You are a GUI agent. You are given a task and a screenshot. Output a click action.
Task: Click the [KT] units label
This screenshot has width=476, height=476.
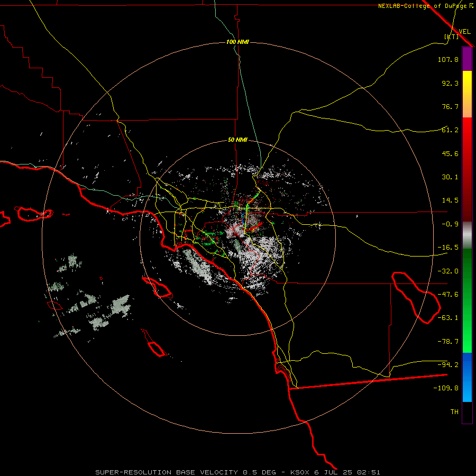point(452,36)
